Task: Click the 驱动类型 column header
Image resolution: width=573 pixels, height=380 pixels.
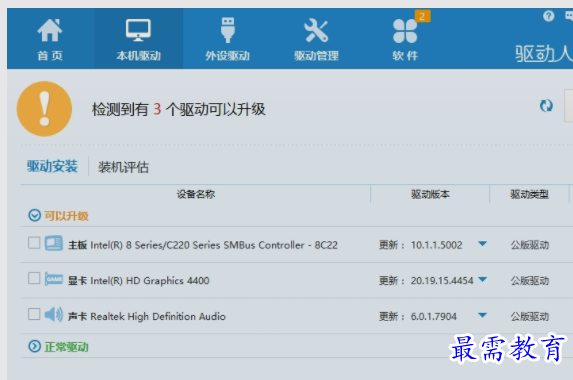Action: point(530,194)
